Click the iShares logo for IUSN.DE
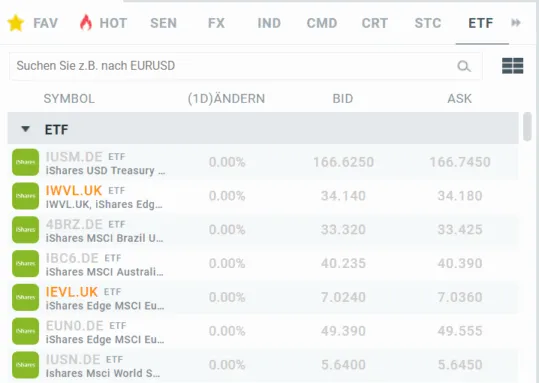Image resolution: width=539 pixels, height=383 pixels. pos(25,365)
